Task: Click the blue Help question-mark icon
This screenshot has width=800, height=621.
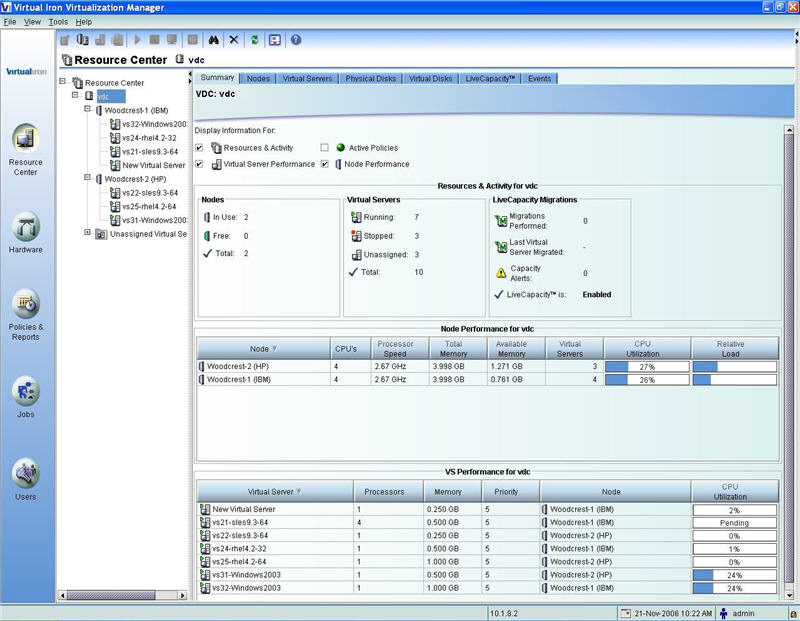Action: tap(296, 40)
